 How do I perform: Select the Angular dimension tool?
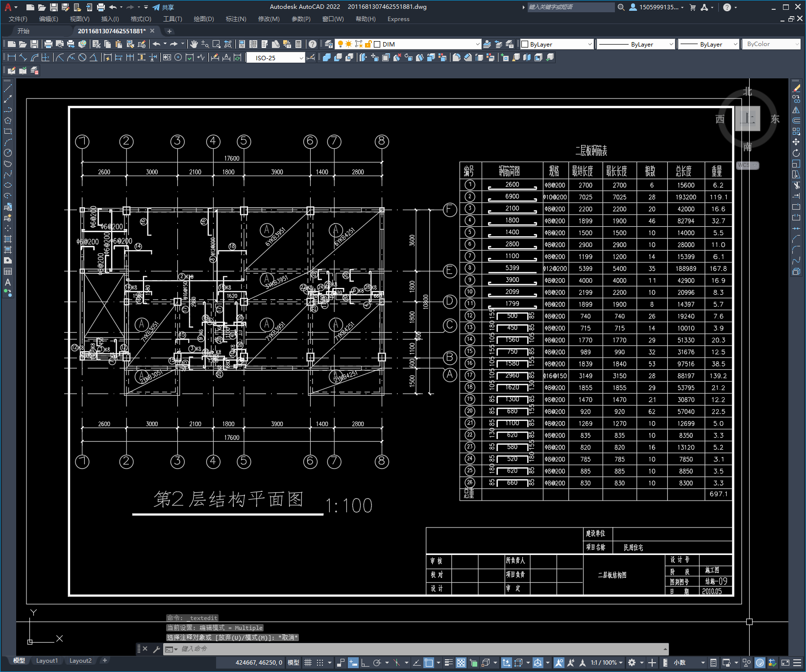[x=94, y=57]
